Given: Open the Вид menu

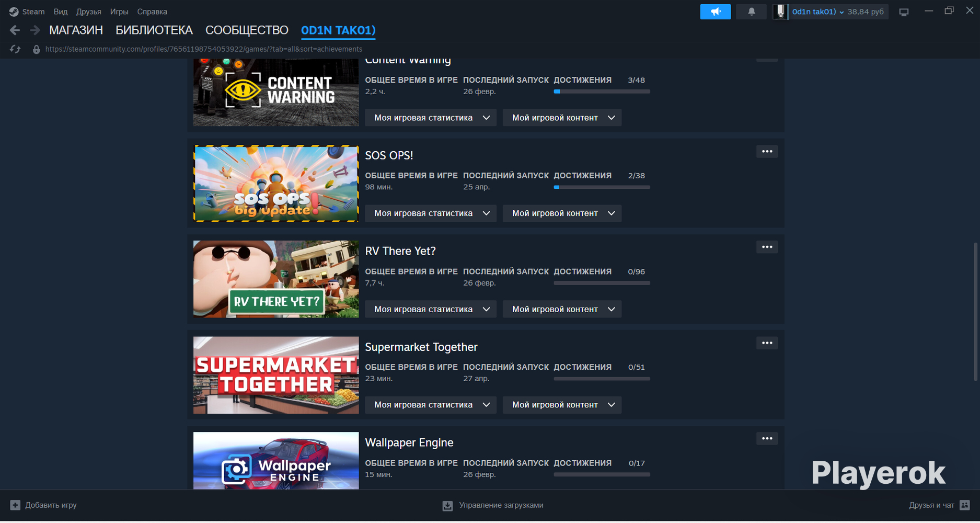Looking at the screenshot, I should point(61,12).
